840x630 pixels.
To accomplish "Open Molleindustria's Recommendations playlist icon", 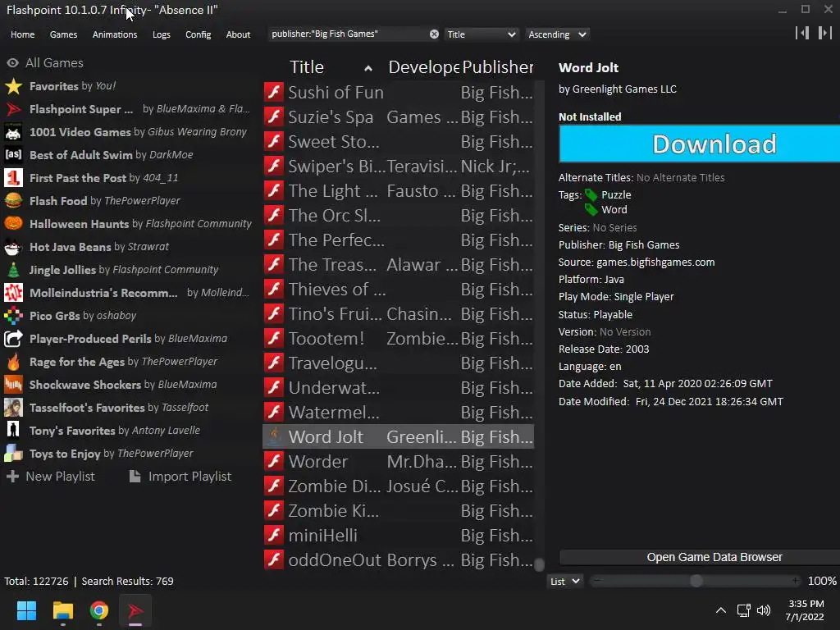I will tap(13, 293).
